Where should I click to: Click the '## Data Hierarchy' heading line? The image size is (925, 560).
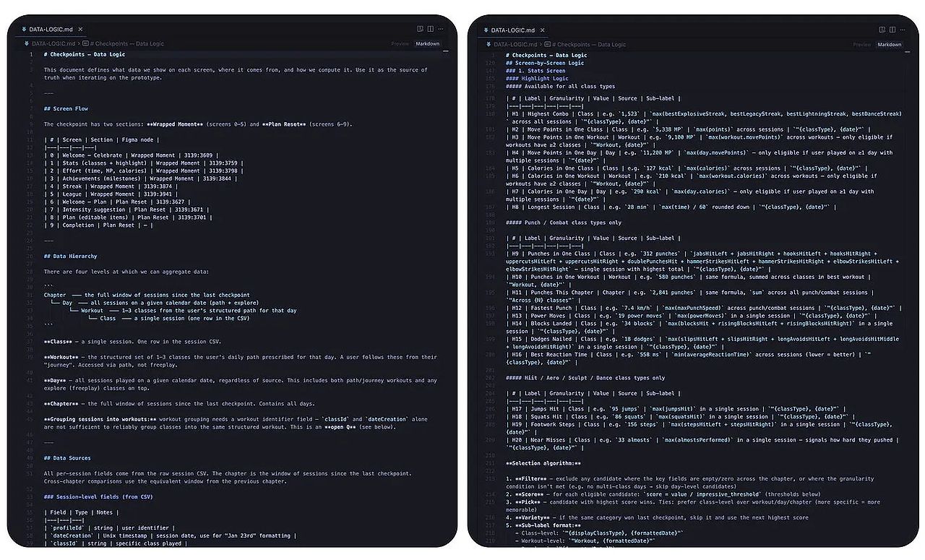pyautogui.click(x=70, y=256)
